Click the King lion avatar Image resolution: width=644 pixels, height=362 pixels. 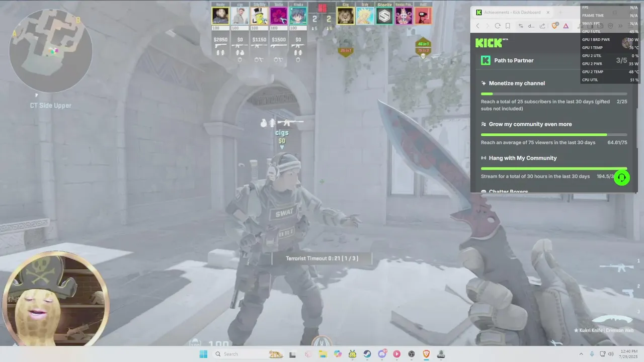[346, 16]
